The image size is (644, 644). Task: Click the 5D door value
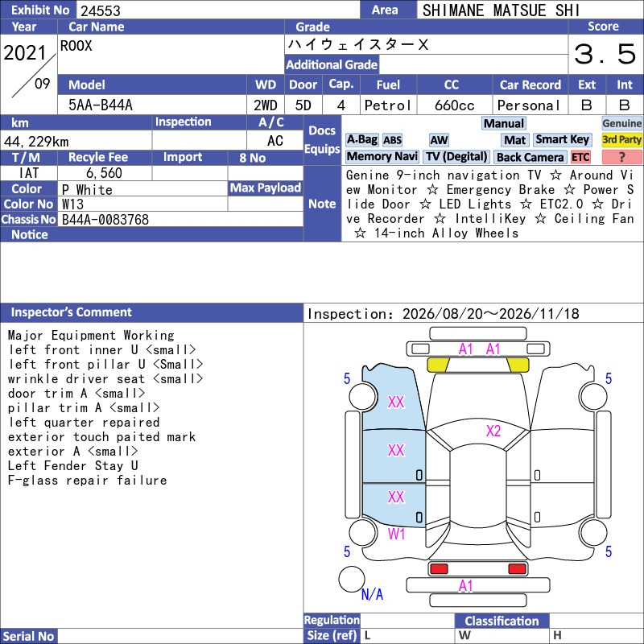[x=303, y=105]
